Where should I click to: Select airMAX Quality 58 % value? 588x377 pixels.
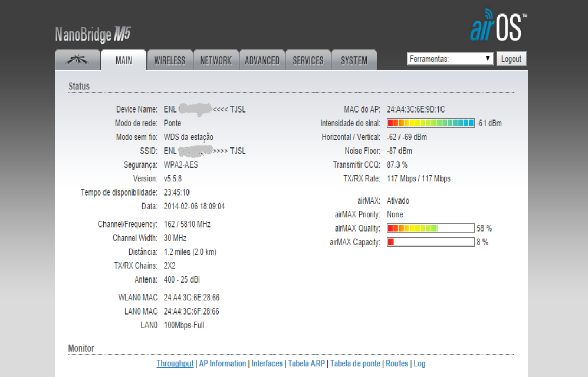[484, 229]
